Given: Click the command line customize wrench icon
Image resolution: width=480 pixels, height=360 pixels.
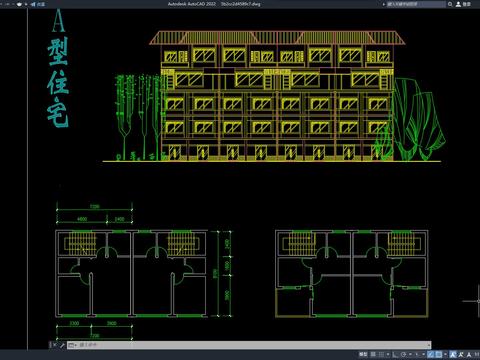Looking at the screenshot, I should [62, 345].
